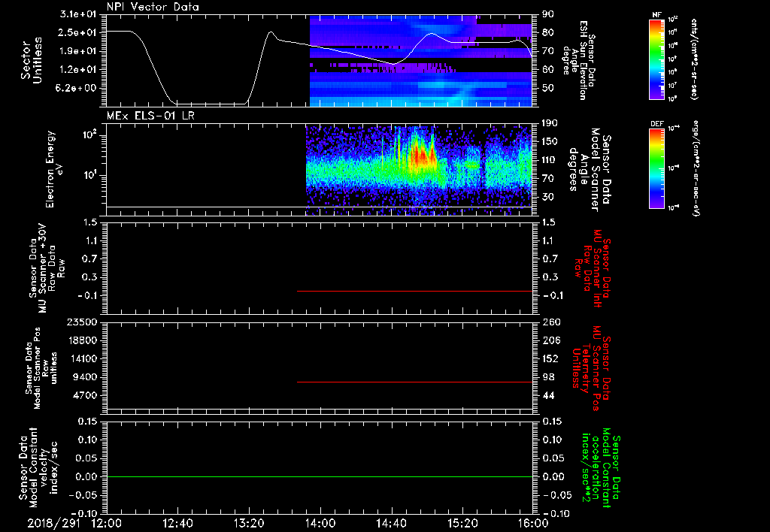Click the 44 telemetry axis tick value
Viewport: 770px width, 532px height.
[548, 395]
